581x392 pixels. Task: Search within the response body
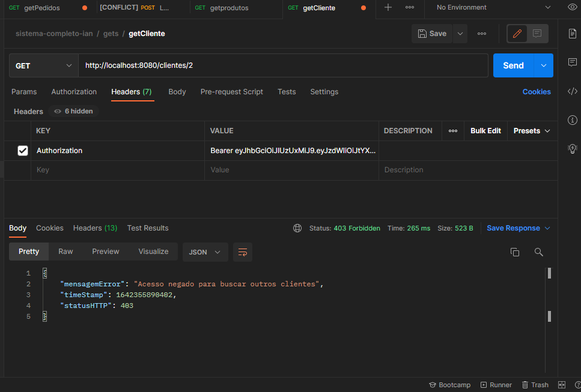tap(538, 252)
